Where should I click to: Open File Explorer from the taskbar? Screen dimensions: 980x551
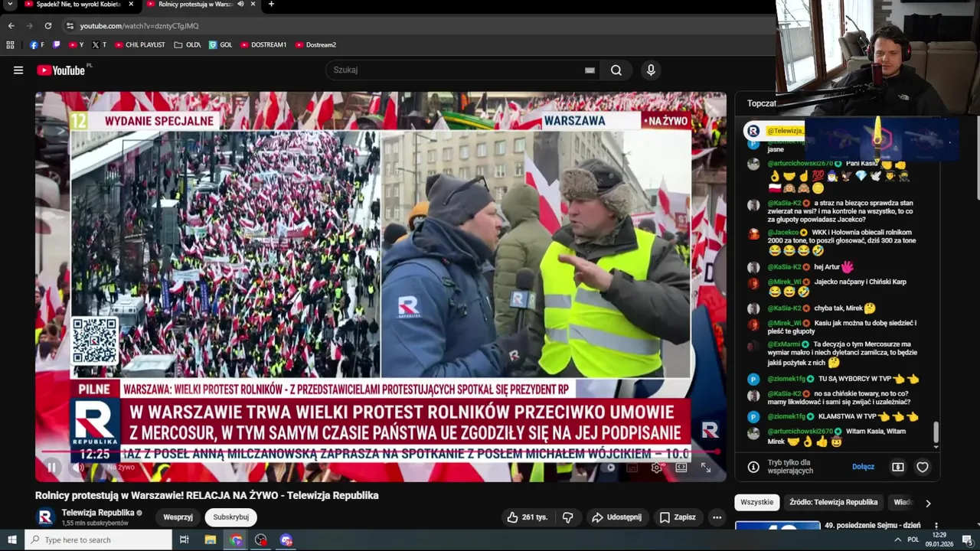pos(211,540)
